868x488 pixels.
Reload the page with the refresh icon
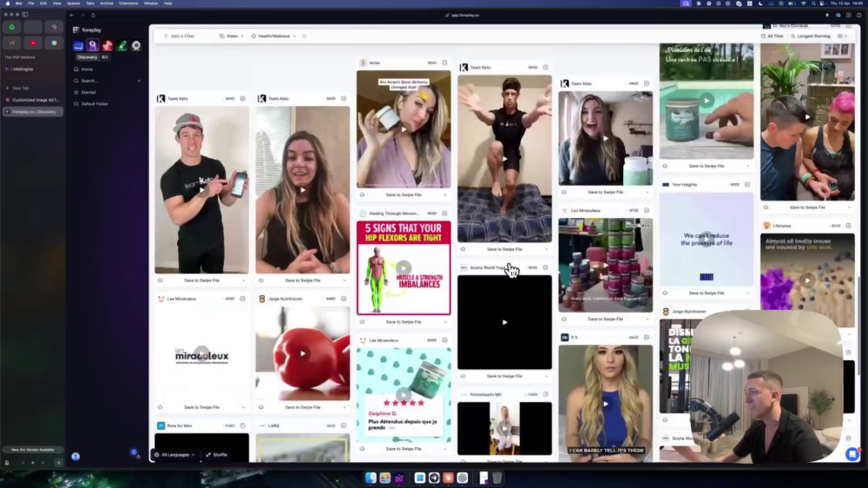93,15
